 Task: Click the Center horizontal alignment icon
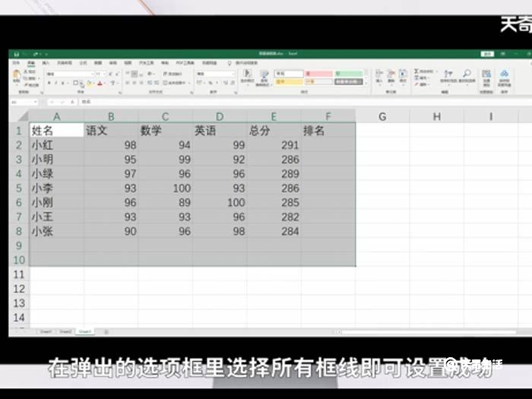point(135,83)
